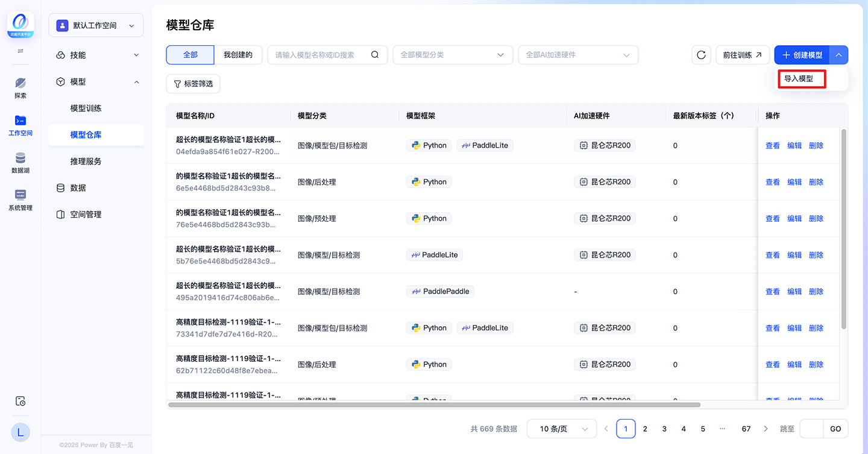Toggle the 创建模型 dropdown arrow
Viewport: 868px width, 454px height.
pyautogui.click(x=839, y=55)
